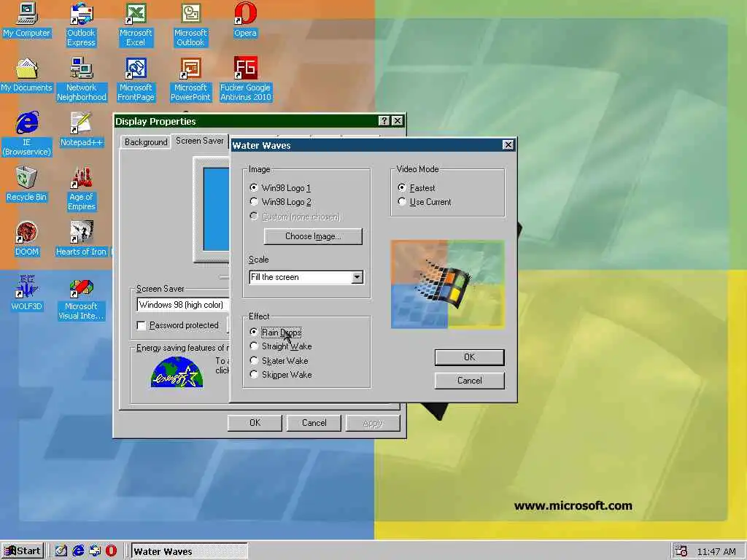Select the Age of Empires shortcut
This screenshot has height=560, width=747.
coord(82,189)
